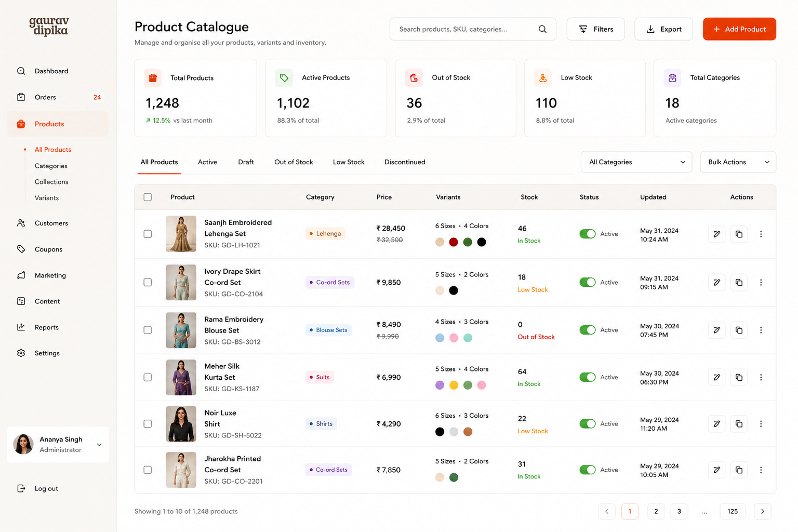Open the Discontinued tab

pyautogui.click(x=405, y=162)
